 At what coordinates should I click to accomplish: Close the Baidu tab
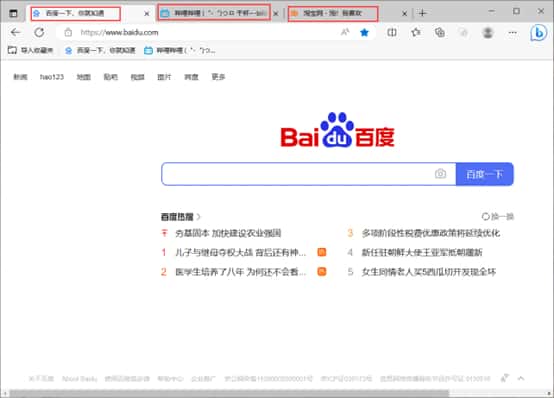147,14
